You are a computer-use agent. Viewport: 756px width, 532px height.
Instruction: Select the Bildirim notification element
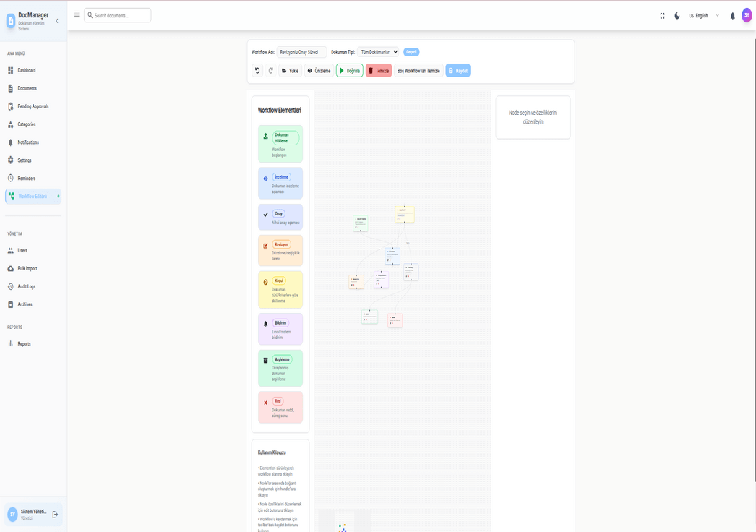(x=280, y=328)
